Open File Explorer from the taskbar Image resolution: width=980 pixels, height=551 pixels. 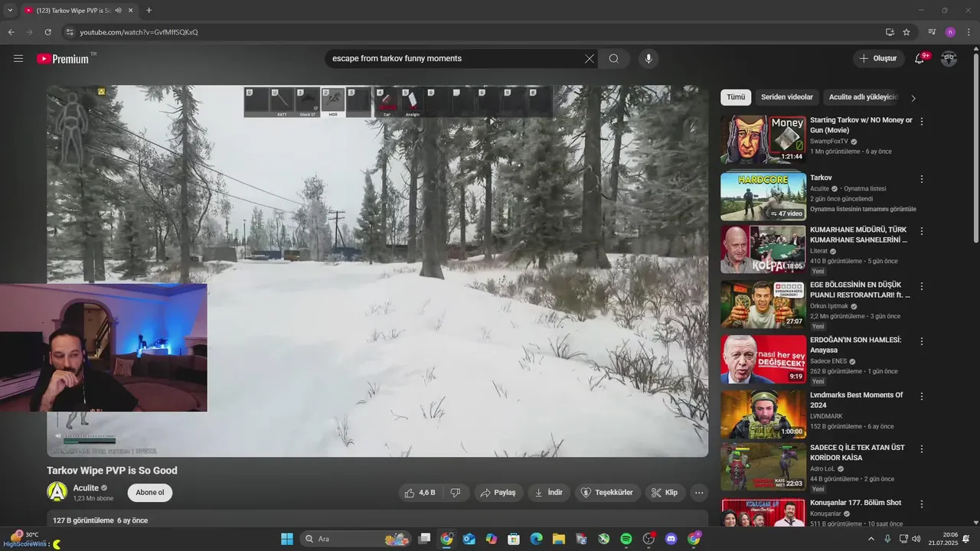point(559,539)
